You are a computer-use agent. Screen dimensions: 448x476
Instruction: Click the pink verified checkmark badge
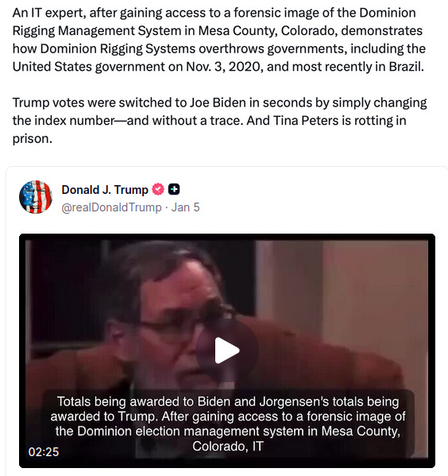(x=158, y=189)
